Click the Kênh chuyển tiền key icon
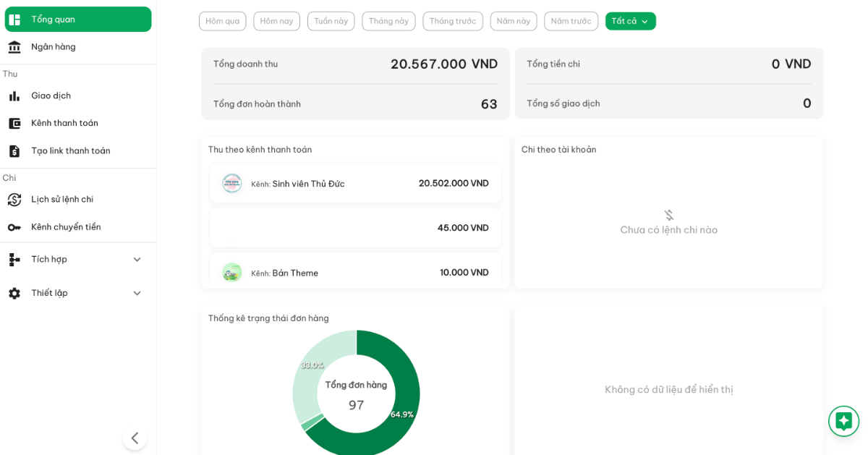 point(14,227)
